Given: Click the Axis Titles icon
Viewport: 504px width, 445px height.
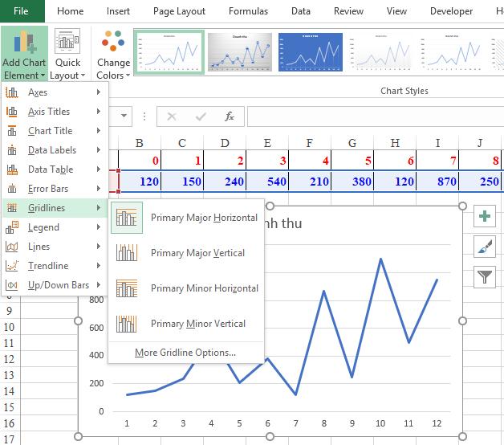Looking at the screenshot, I should click(x=12, y=112).
